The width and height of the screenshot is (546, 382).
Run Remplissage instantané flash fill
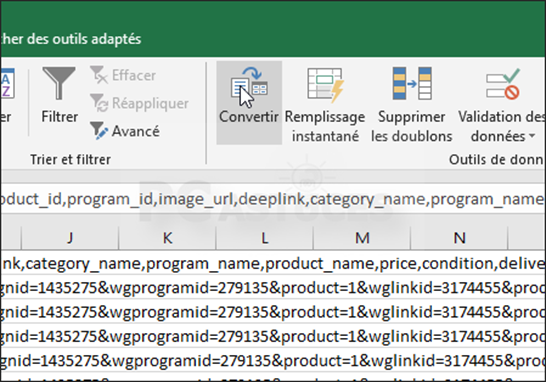point(325,106)
